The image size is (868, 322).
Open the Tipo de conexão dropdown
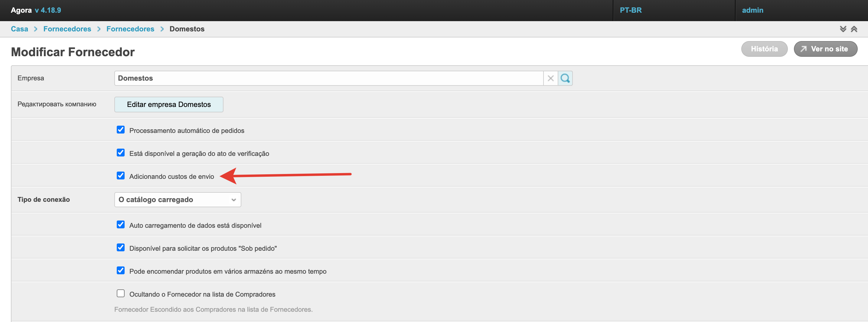[x=178, y=200]
